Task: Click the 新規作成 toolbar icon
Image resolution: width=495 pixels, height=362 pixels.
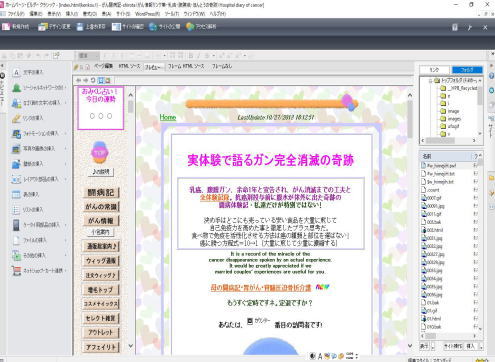Action: [x=6, y=27]
